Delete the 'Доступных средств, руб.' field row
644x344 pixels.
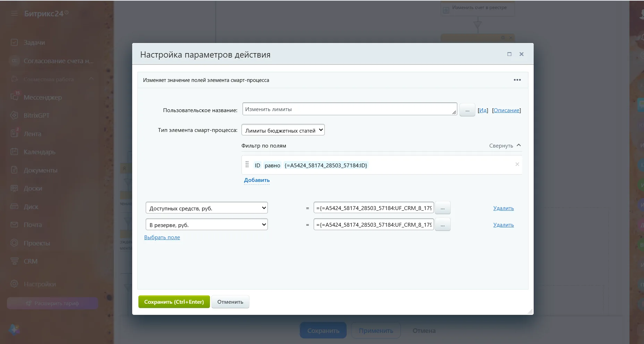tap(503, 208)
